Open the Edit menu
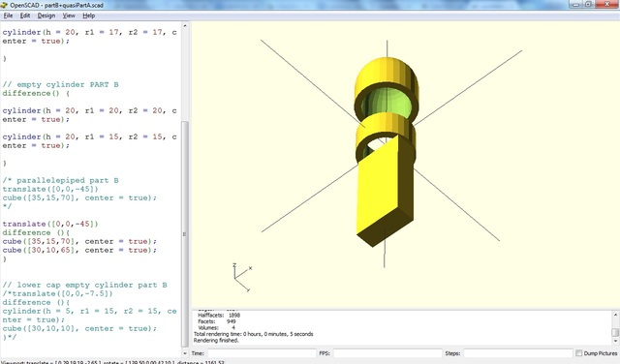The image size is (620, 364). (25, 15)
